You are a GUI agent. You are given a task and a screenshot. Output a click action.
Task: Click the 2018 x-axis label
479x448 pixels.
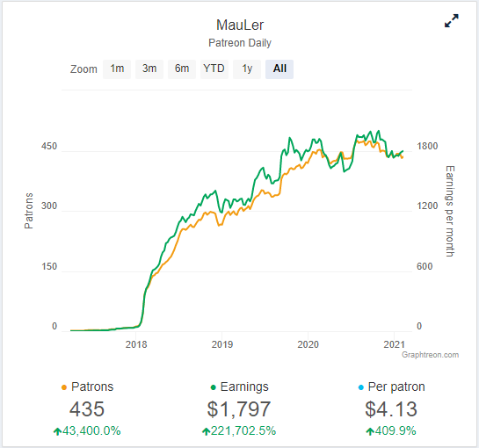point(136,344)
